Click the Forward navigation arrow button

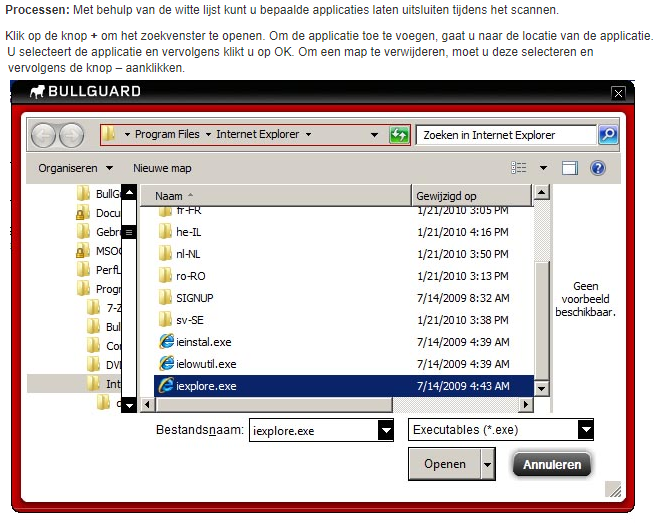point(71,135)
